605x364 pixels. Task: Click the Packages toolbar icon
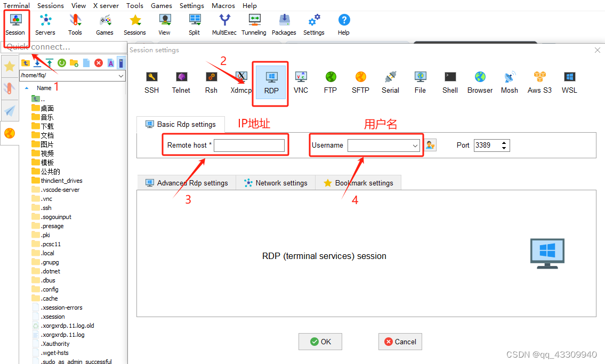(x=284, y=25)
